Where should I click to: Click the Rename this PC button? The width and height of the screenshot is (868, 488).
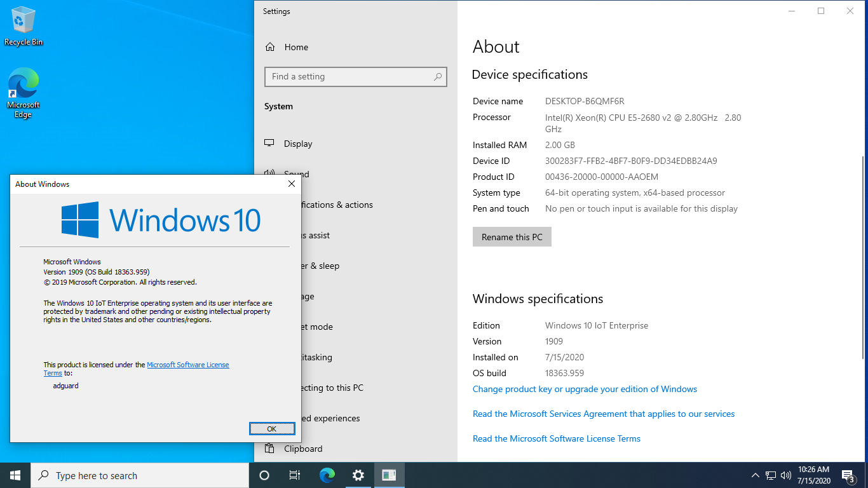coord(512,237)
